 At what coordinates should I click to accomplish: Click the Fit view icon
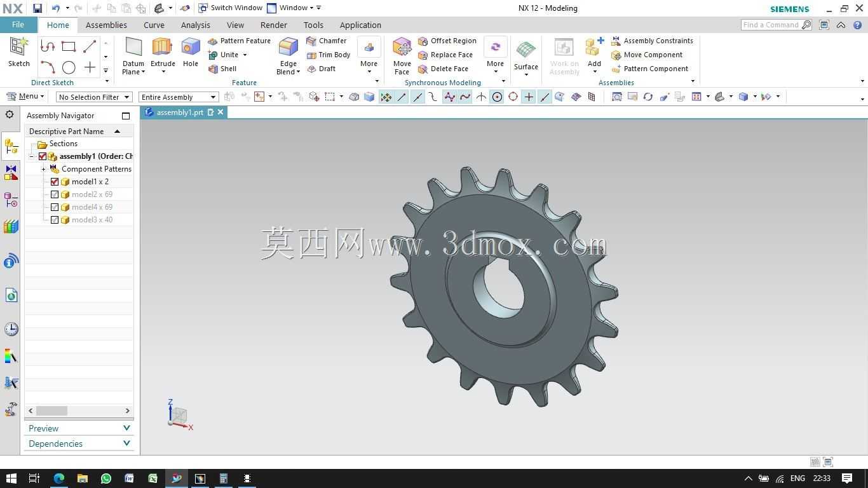point(616,97)
